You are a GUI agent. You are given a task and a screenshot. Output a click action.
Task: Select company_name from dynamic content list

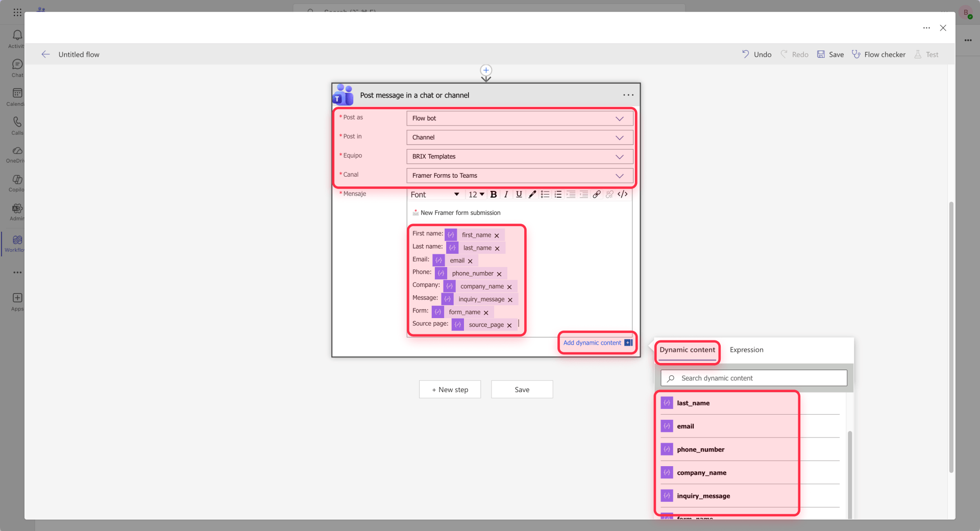[x=750, y=473]
